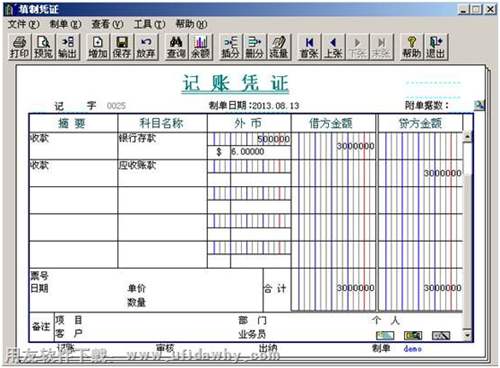Click the 打印 print toolbar icon
Image resolution: width=500 pixels, height=368 pixels.
click(19, 47)
